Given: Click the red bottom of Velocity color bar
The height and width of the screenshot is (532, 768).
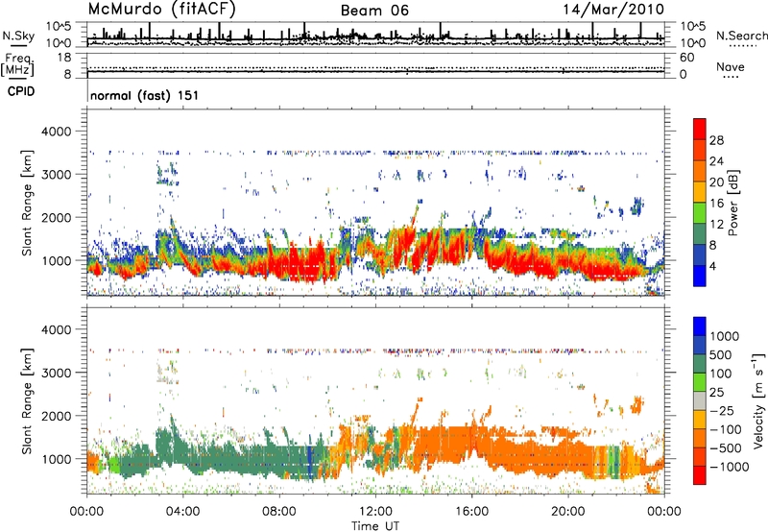Looking at the screenshot, I should pyautogui.click(x=700, y=475).
